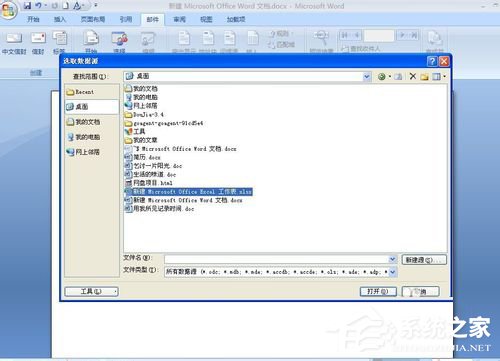This screenshot has width=500, height=361.
Task: Open the 文件类型 file type dropdown
Action: pos(392,272)
